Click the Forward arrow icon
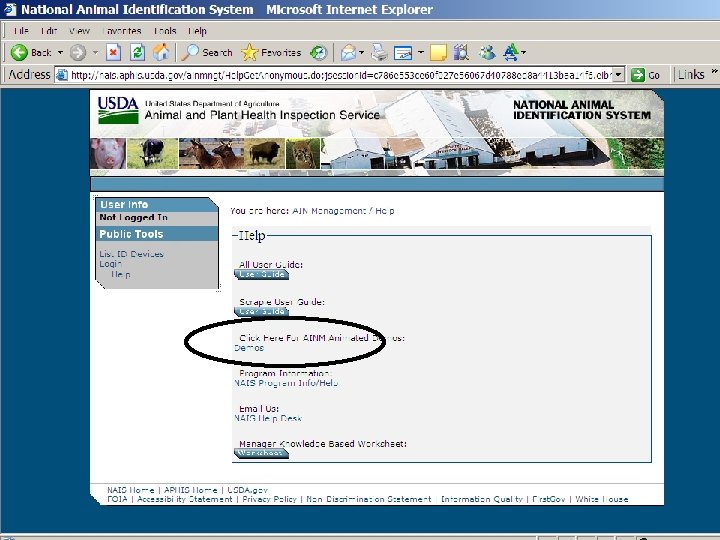 pos(78,52)
